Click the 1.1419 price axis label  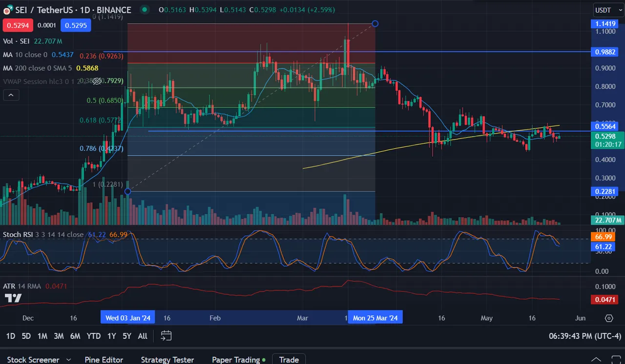604,23
